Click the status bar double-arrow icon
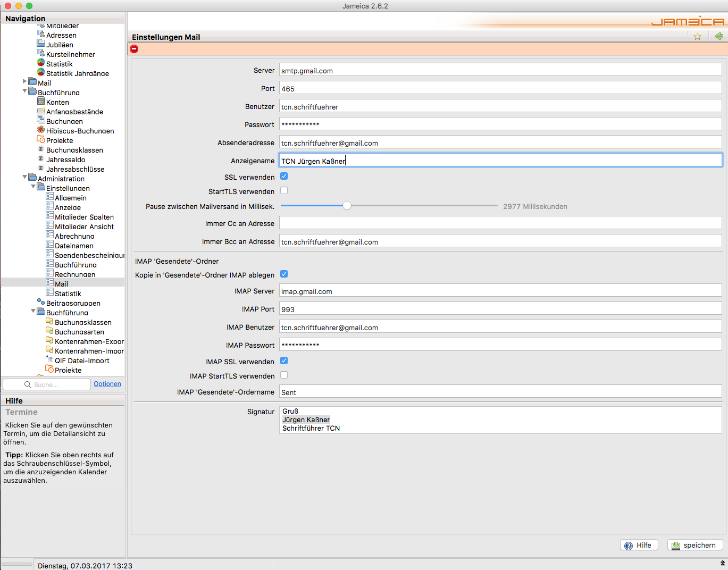Viewport: 728px width, 570px height. coord(723,563)
